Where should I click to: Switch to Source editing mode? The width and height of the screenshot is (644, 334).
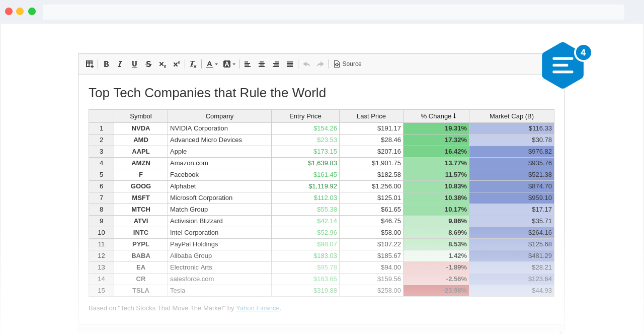point(348,64)
